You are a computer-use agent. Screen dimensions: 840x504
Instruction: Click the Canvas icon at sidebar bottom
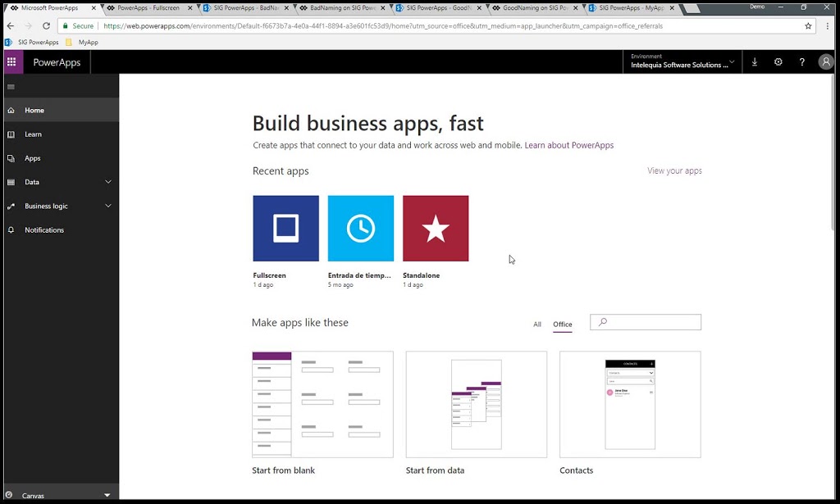tap(8, 495)
